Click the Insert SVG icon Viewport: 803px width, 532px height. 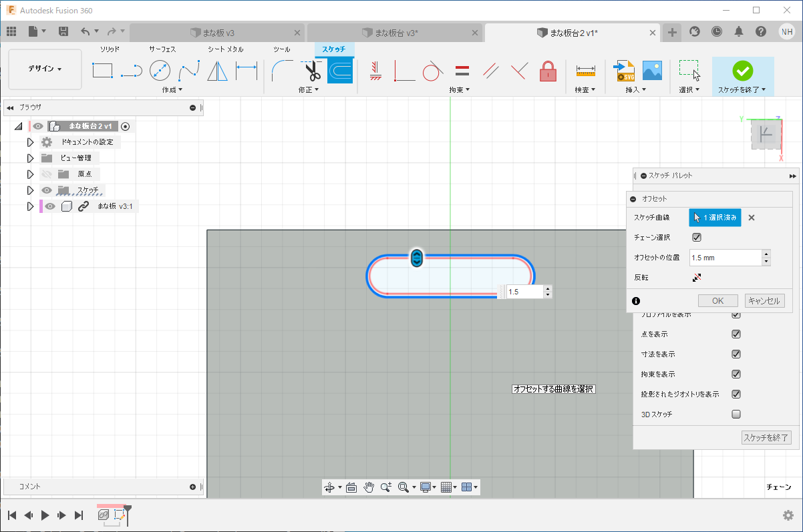pyautogui.click(x=624, y=70)
